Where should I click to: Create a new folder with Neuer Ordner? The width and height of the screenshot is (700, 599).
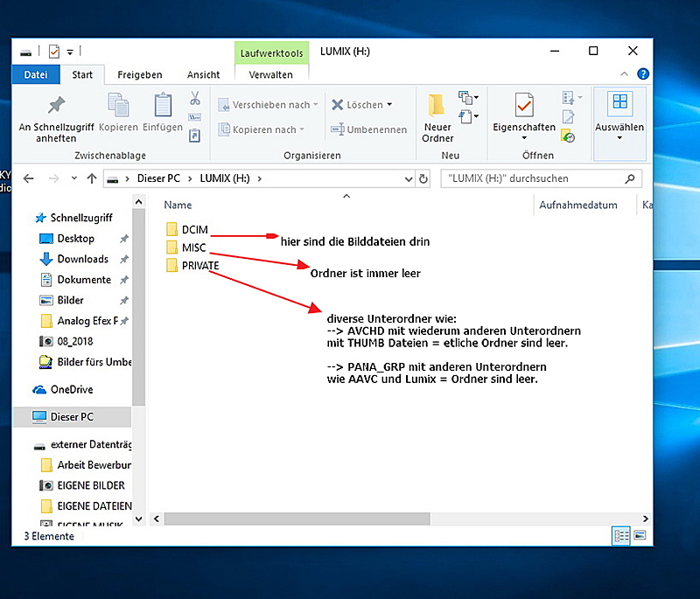click(x=437, y=119)
